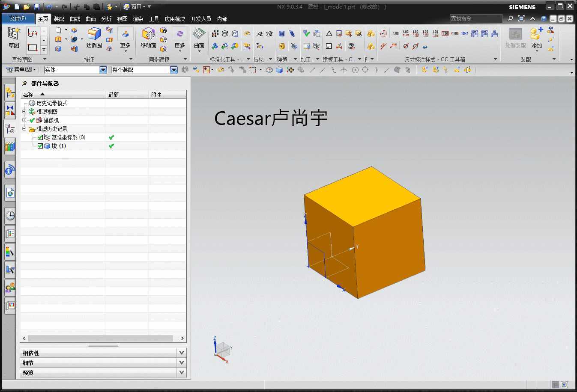
Task: Open the Web Browser sidebar tab
Action: click(10, 193)
